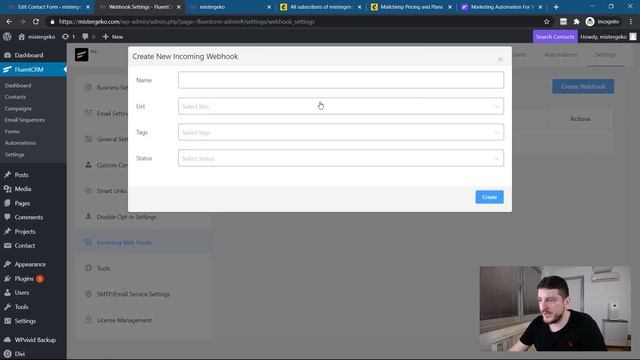
Task: Switch to All subscribers browser tab
Action: 320,7
